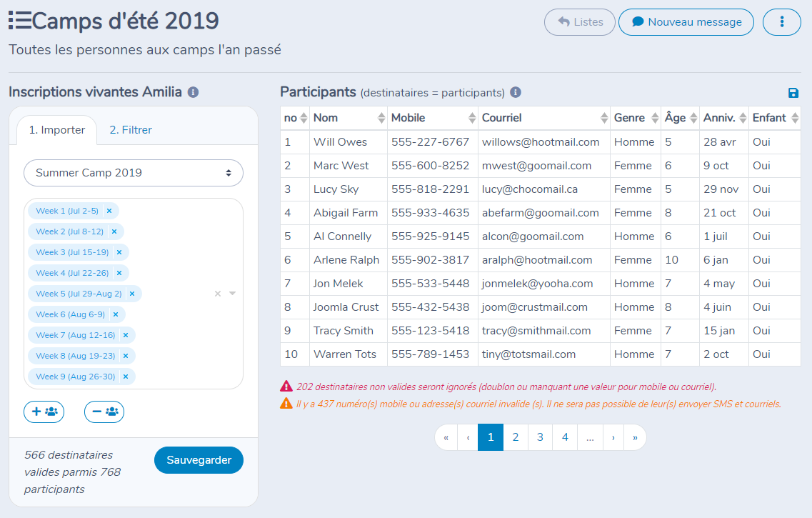Remove the Week 7 (Aug 12-16) tag
Viewport: 812px width, 518px height.
[125, 335]
